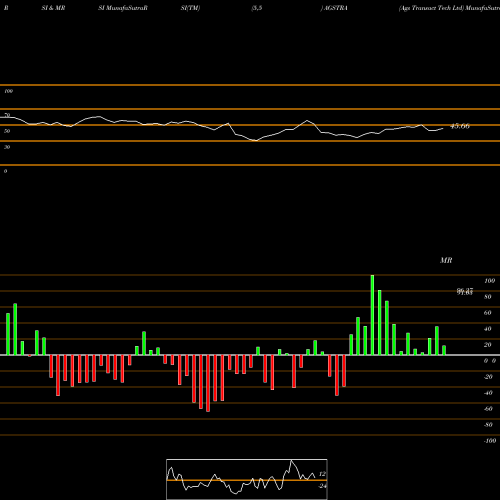
Task: Click the SI MunafaSutraR header label
Action: [x=123, y=8]
